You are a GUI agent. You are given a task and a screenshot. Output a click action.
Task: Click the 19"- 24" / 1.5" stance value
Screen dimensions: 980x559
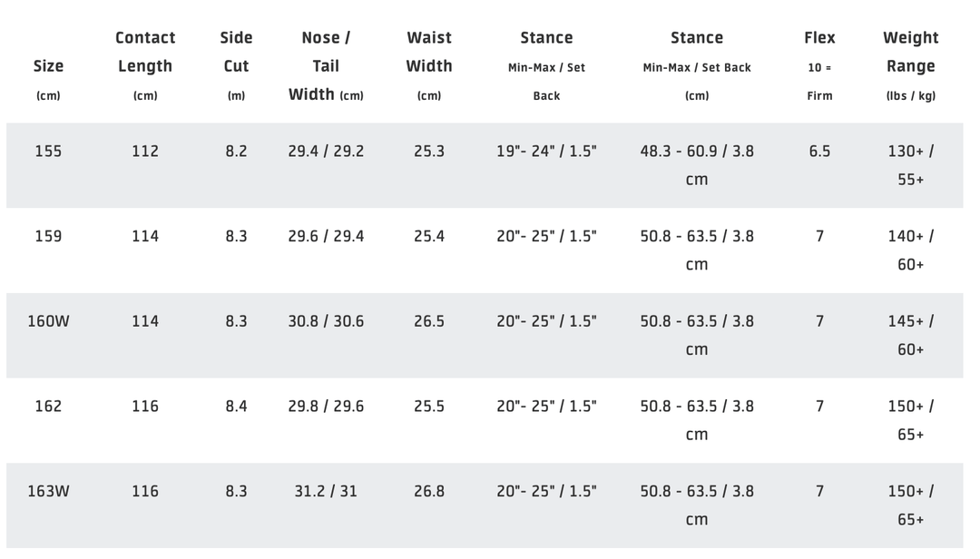pyautogui.click(x=546, y=152)
